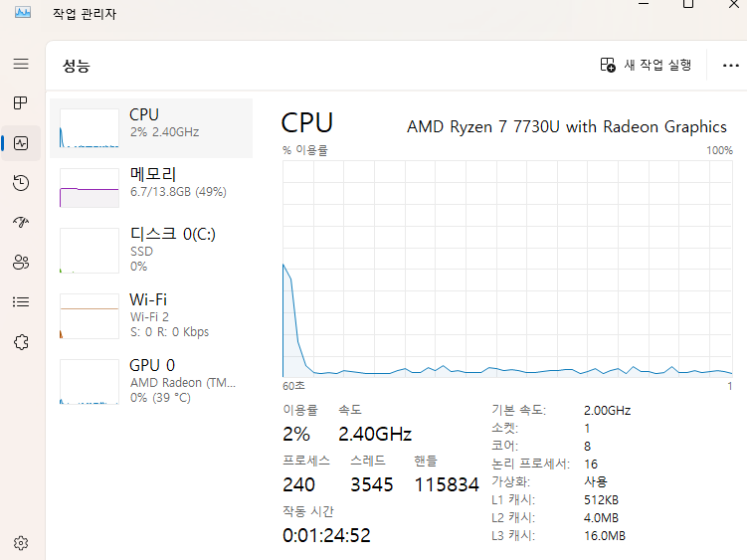
Task: Maximize the Task Manager window
Action: coord(687,5)
